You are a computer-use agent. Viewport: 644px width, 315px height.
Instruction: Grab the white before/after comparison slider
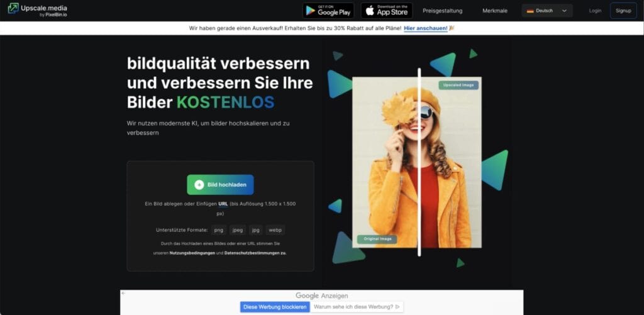(x=419, y=162)
